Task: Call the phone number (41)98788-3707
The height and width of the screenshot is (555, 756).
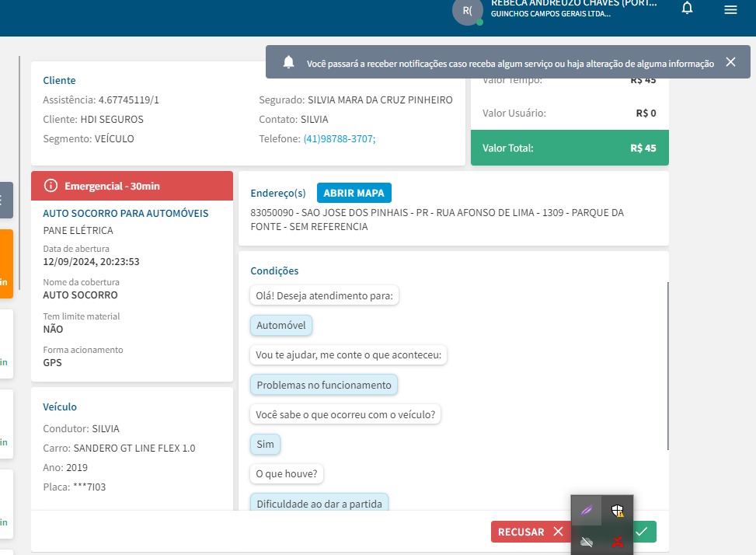Action: pyautogui.click(x=340, y=139)
